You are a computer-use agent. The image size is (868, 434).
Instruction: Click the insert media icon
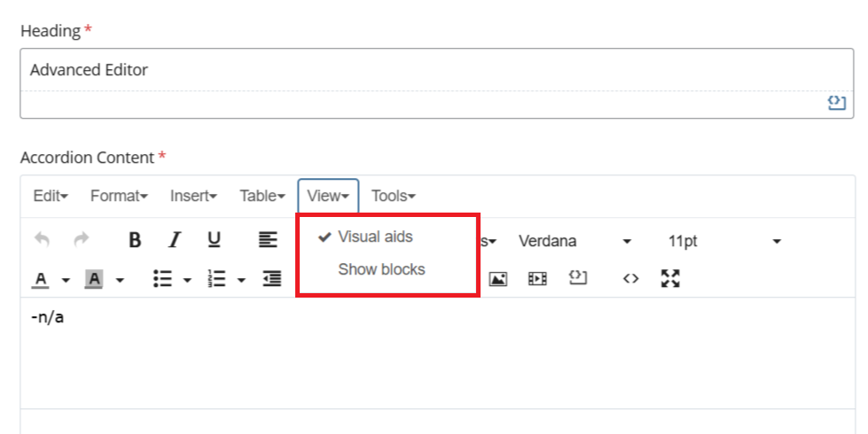[537, 279]
